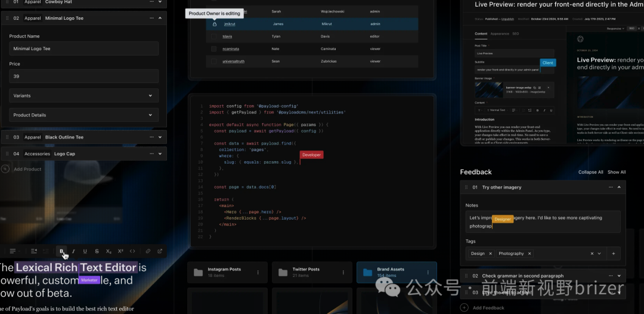Remove the Photography tag
The height and width of the screenshot is (314, 644).
[530, 254]
